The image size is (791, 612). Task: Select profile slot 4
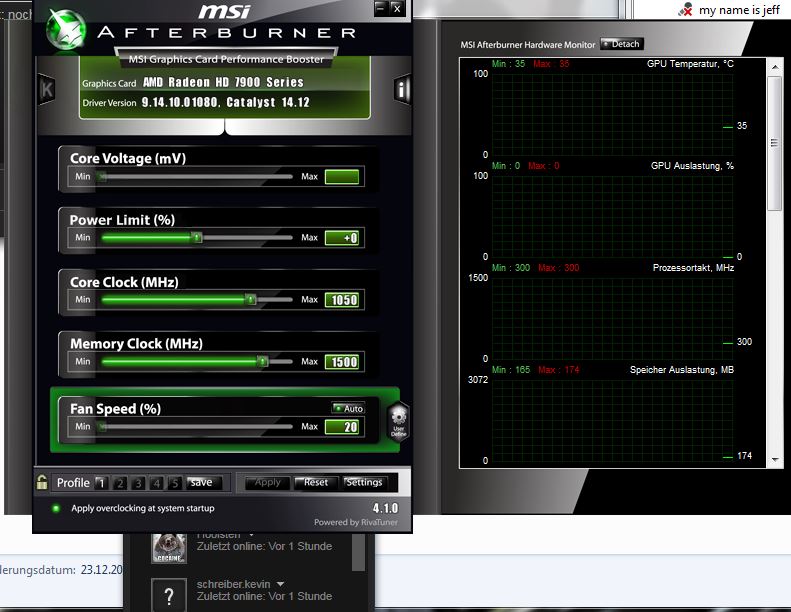click(x=156, y=483)
